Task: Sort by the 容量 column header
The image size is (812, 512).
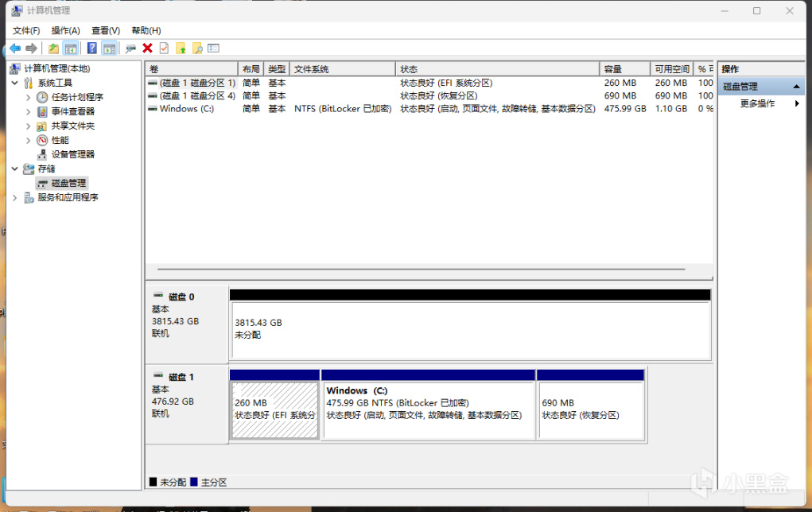Action: click(x=624, y=69)
